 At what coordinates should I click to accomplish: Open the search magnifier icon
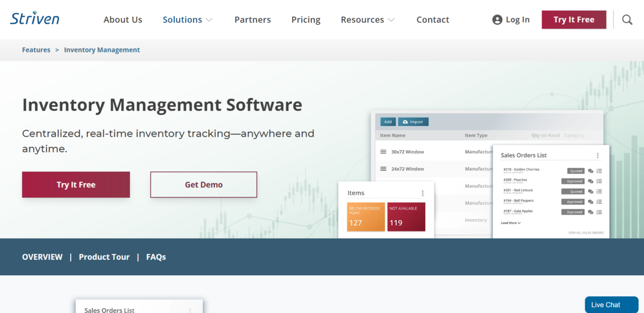tap(627, 20)
